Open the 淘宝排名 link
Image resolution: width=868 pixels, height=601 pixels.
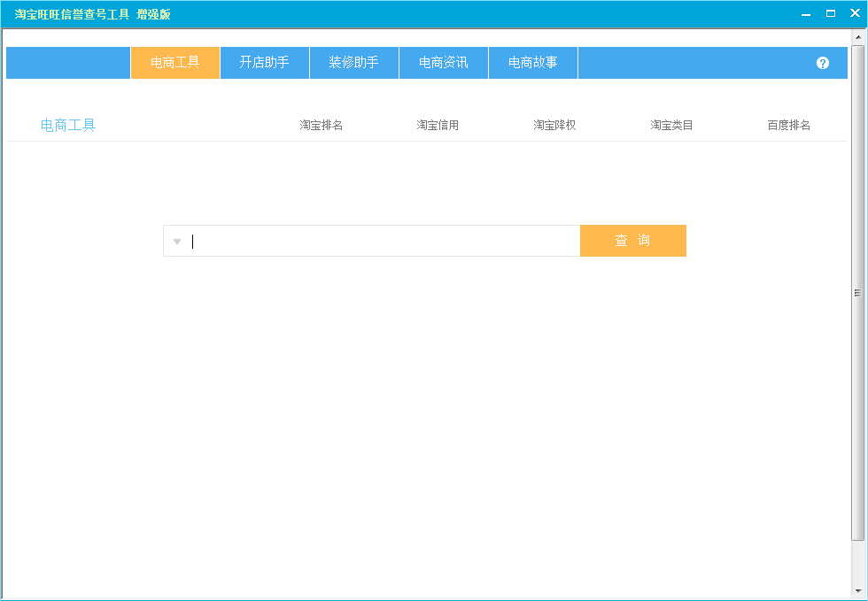click(x=320, y=125)
